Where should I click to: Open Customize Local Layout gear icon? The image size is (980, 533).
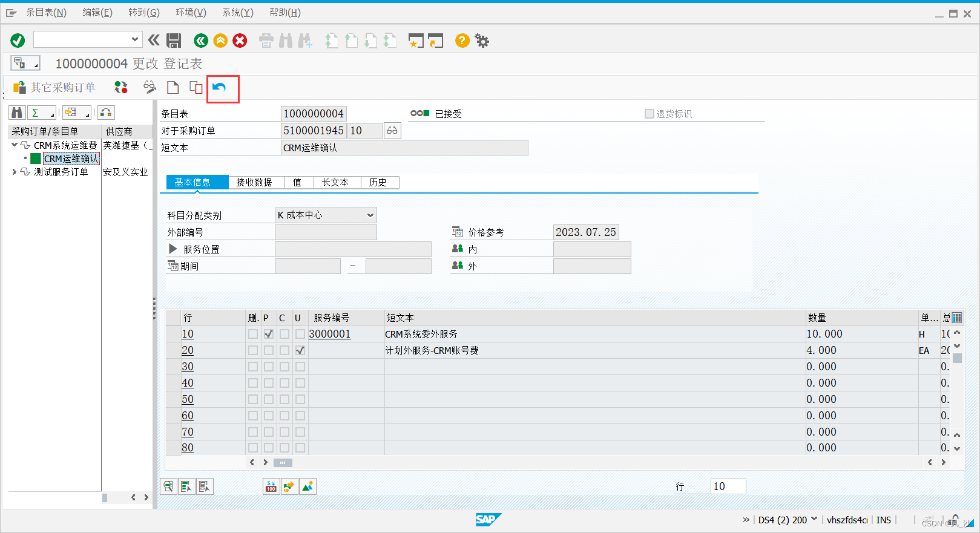(482, 41)
